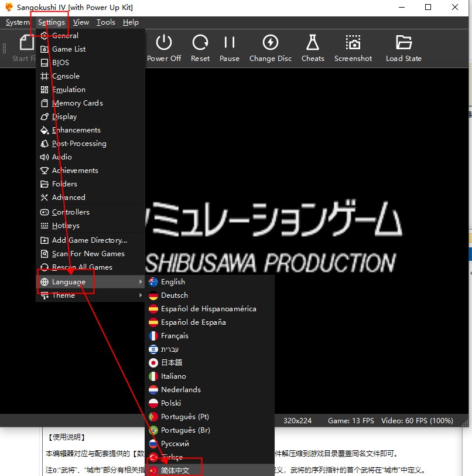Switch language to 日本語

pos(210,362)
